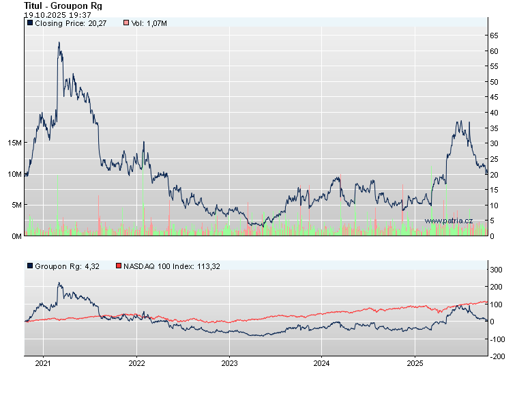Click the 2021 year label on time axis
The height and width of the screenshot is (411, 532).
pyautogui.click(x=43, y=363)
